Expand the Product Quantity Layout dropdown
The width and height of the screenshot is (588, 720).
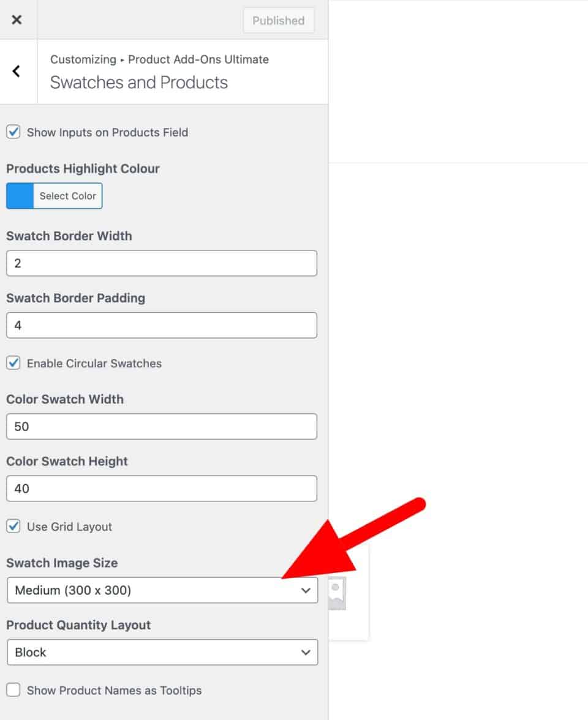coord(162,652)
